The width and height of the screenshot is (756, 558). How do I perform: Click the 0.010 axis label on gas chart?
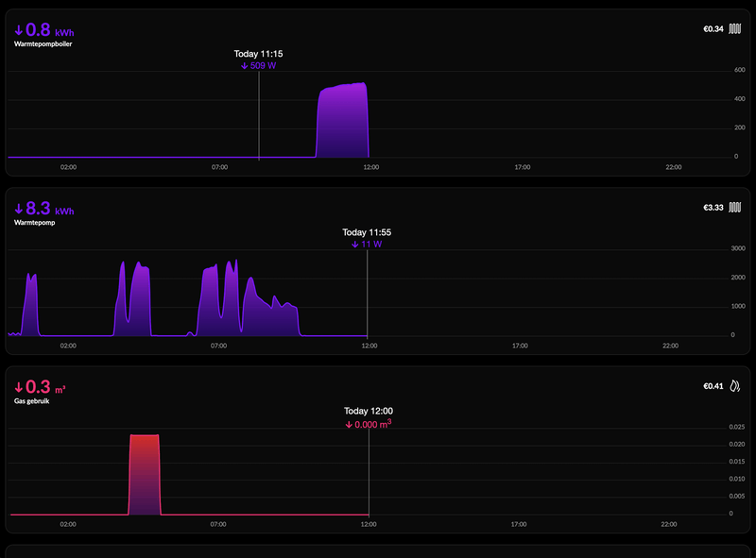coord(737,479)
